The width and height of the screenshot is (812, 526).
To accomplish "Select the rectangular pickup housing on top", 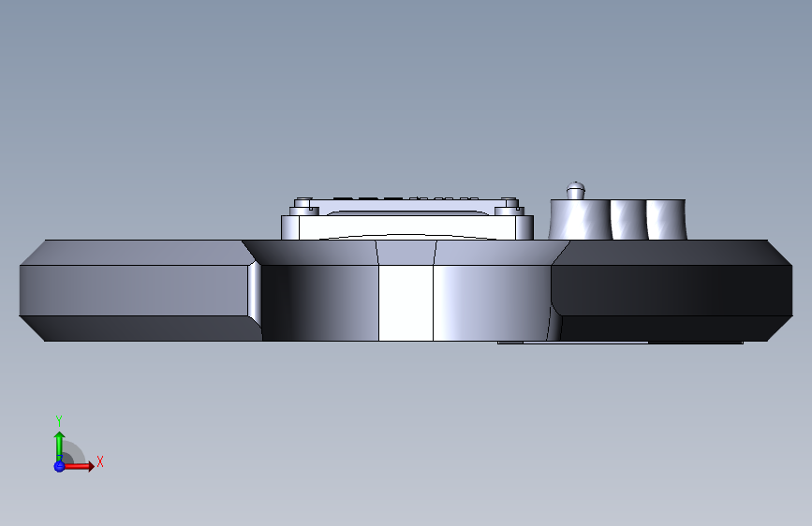I will [407, 226].
